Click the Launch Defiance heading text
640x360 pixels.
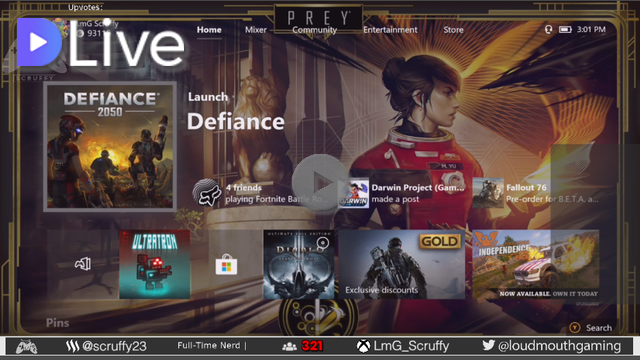236,111
